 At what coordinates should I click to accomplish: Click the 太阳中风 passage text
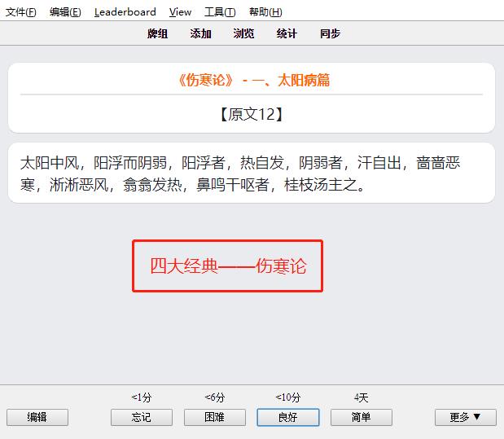(240, 173)
